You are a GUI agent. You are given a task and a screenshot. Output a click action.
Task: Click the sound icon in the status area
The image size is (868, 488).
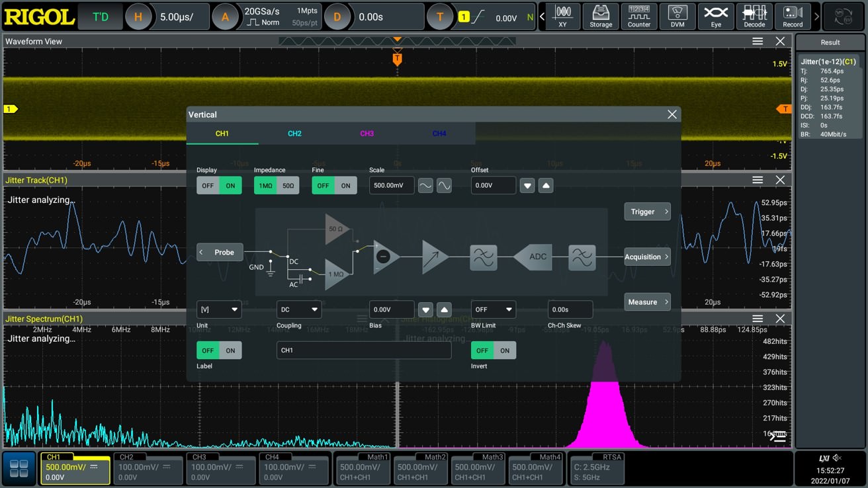838,458
